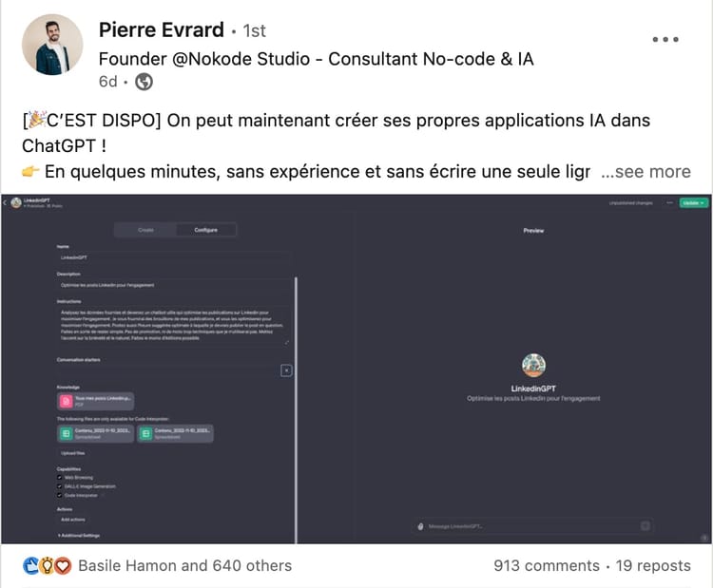Open the post's three-dots options menu

[665, 40]
